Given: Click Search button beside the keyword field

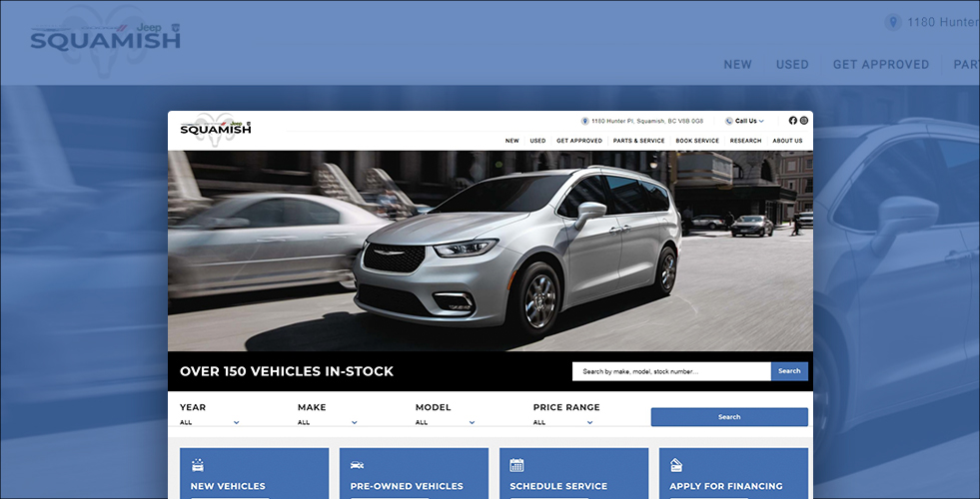Looking at the screenshot, I should pyautogui.click(x=789, y=371).
